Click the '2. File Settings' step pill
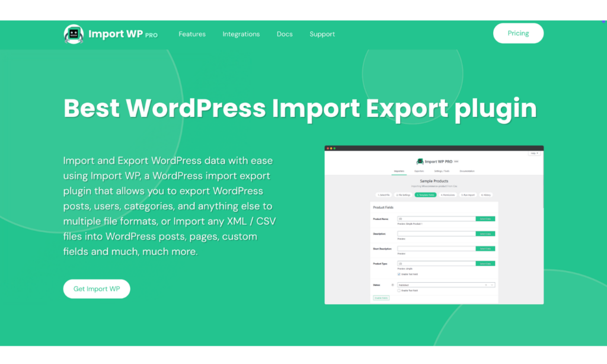The height and width of the screenshot is (364, 607). (403, 195)
